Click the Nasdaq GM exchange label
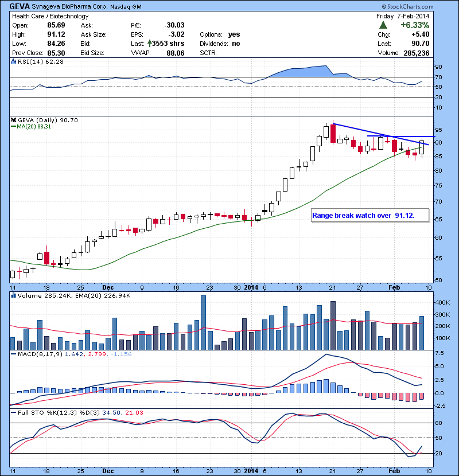The height and width of the screenshot is (476, 459). pos(126,7)
